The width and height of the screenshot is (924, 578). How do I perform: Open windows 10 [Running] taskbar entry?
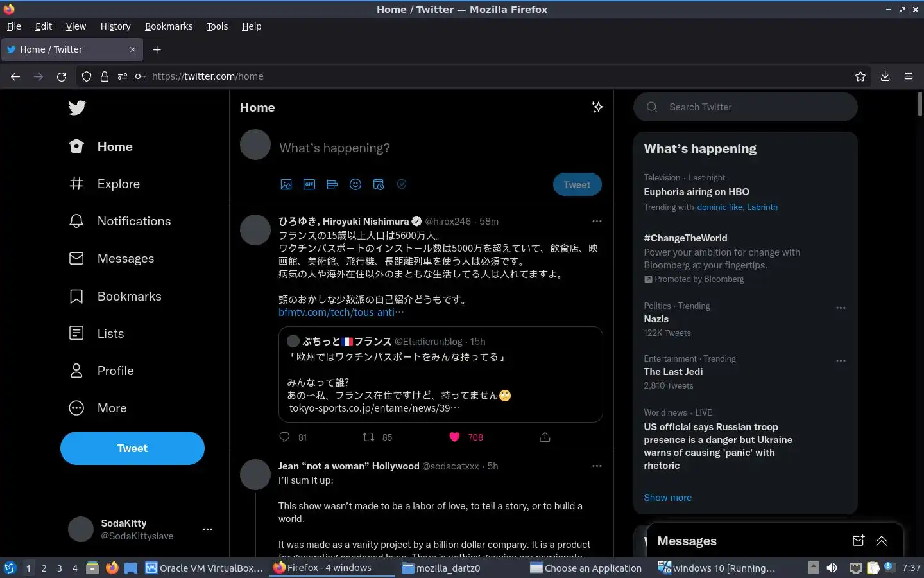(x=717, y=568)
